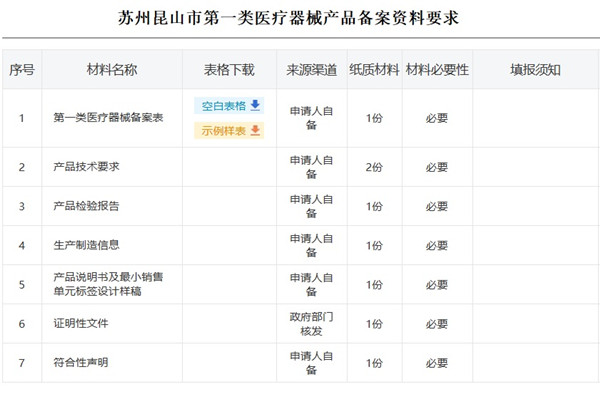Viewport: 600px width, 396px height.
Task: Select the 填报须知 column header
Action: click(535, 70)
